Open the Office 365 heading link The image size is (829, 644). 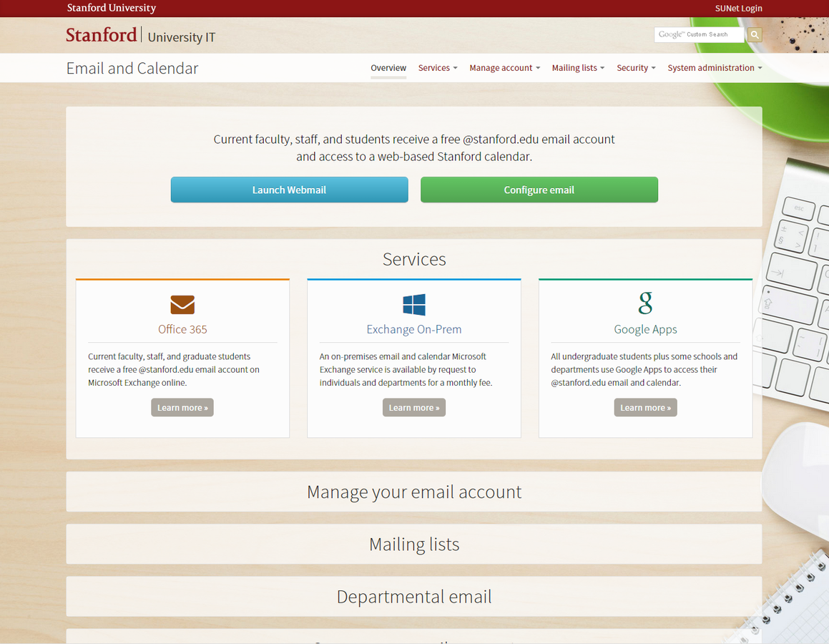(x=182, y=329)
